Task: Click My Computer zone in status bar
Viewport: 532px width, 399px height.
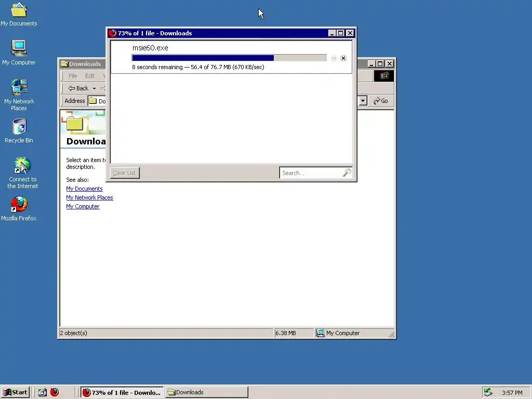Action: coord(354,333)
